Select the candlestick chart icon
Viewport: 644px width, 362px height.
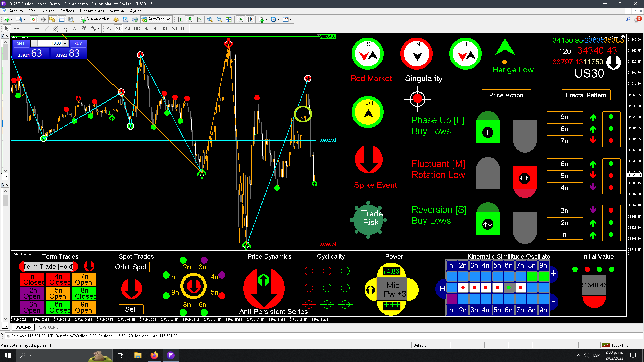tap(190, 19)
